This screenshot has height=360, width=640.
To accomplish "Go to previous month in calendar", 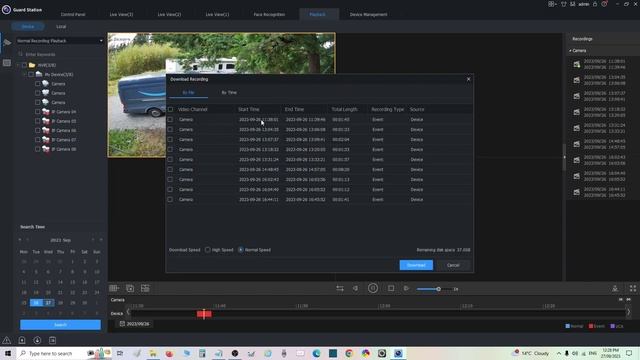I will tap(27, 240).
